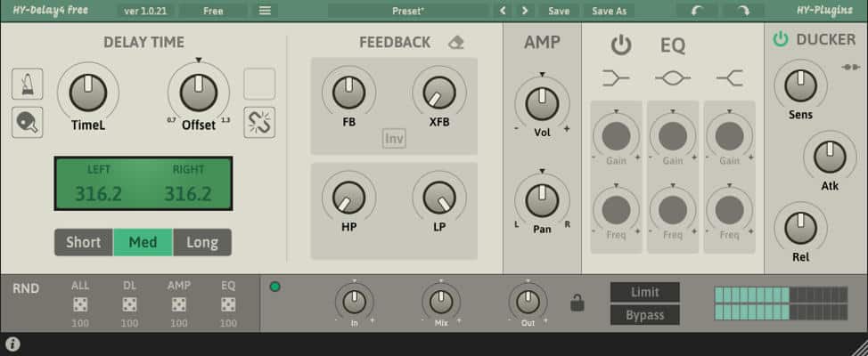
Task: Open the hamburger menu
Action: click(x=265, y=11)
